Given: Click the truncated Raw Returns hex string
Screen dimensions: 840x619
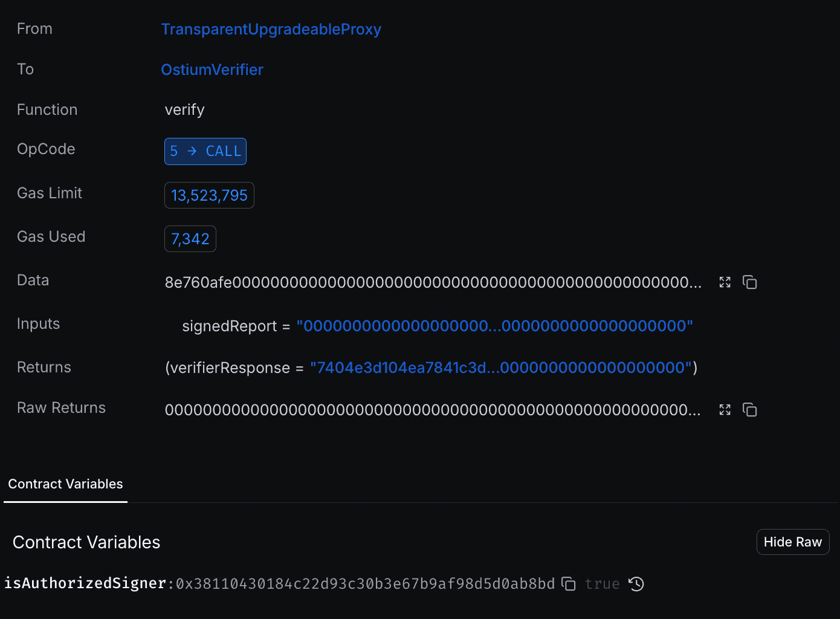Looking at the screenshot, I should tap(433, 410).
